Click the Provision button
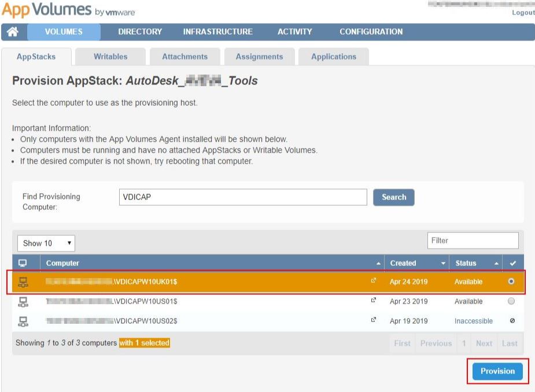 (x=497, y=371)
